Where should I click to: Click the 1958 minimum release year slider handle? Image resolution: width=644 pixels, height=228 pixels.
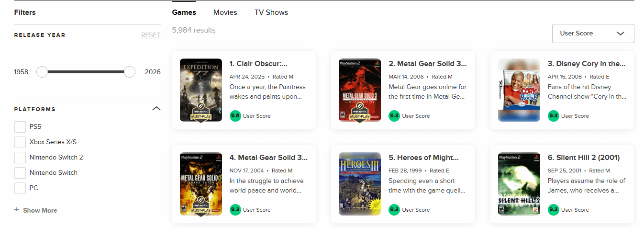[42, 72]
